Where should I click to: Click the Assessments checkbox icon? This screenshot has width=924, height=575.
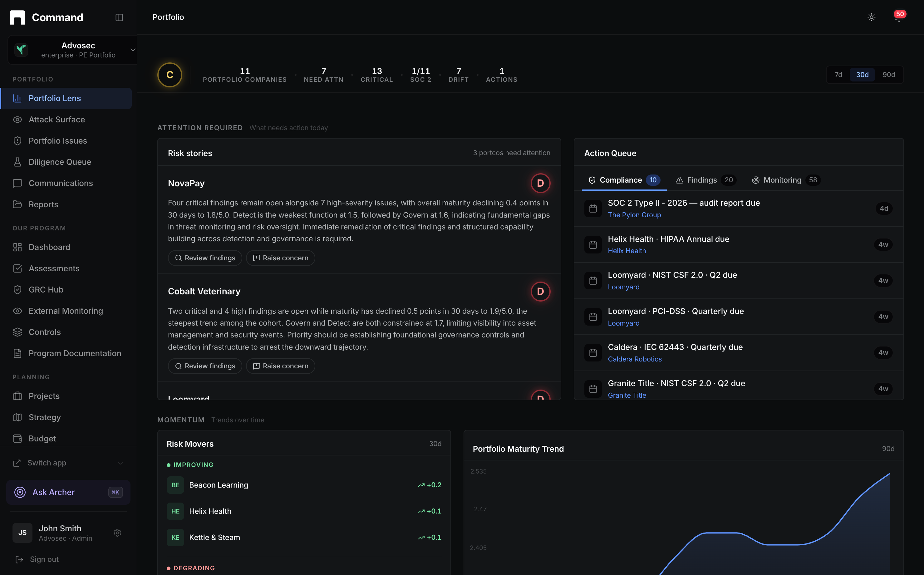point(17,269)
